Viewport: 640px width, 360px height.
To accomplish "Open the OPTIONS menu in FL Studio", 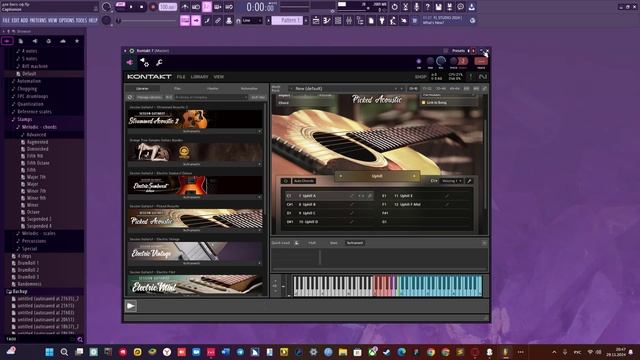I will click(x=67, y=20).
